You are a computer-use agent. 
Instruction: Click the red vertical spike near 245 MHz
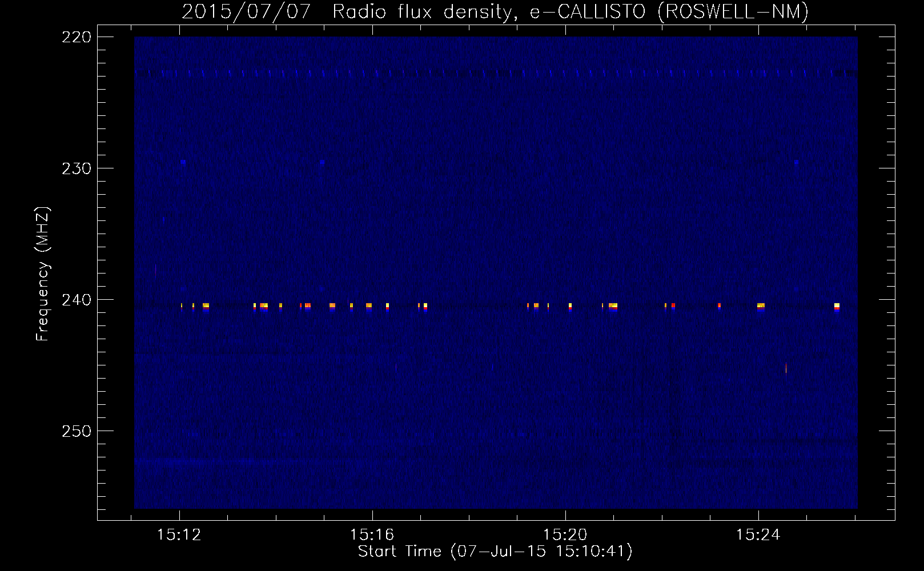(x=786, y=368)
